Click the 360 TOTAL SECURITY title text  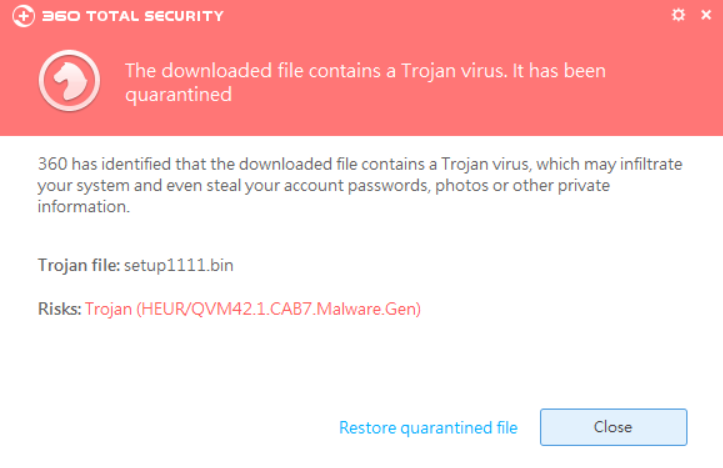(133, 16)
